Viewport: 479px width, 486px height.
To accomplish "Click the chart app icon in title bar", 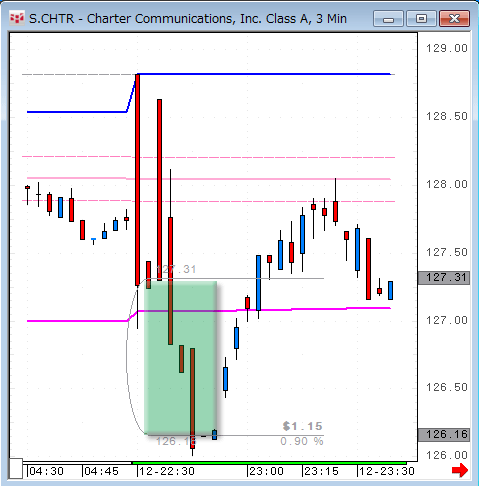I will pyautogui.click(x=17, y=18).
